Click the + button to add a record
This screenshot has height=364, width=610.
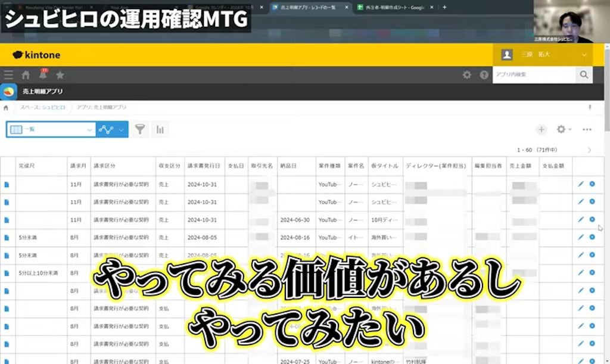click(x=541, y=129)
